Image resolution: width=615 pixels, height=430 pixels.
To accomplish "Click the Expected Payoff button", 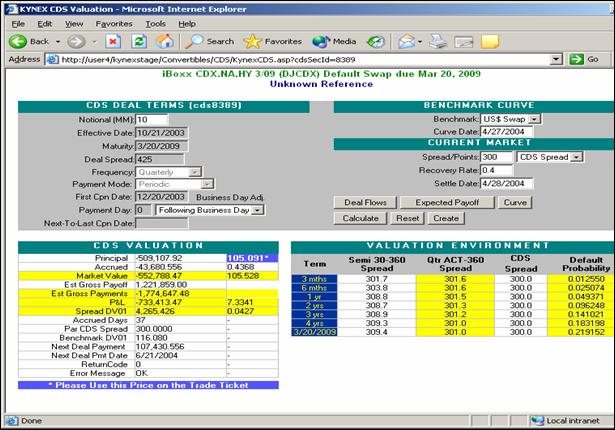I will (x=447, y=202).
